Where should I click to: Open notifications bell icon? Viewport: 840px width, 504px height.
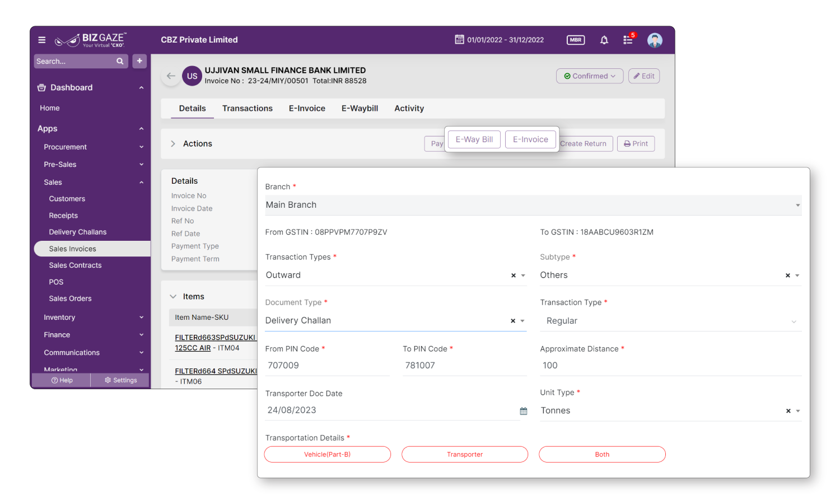pos(604,40)
